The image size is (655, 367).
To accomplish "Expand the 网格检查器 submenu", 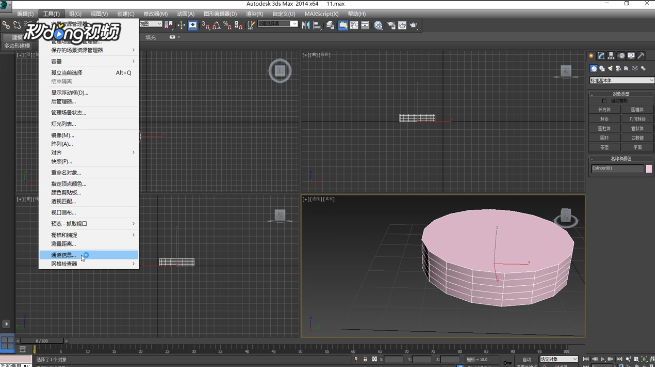I will click(x=89, y=263).
